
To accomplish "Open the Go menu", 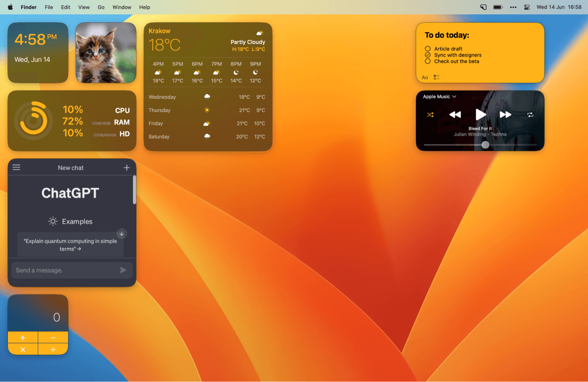I will point(101,7).
